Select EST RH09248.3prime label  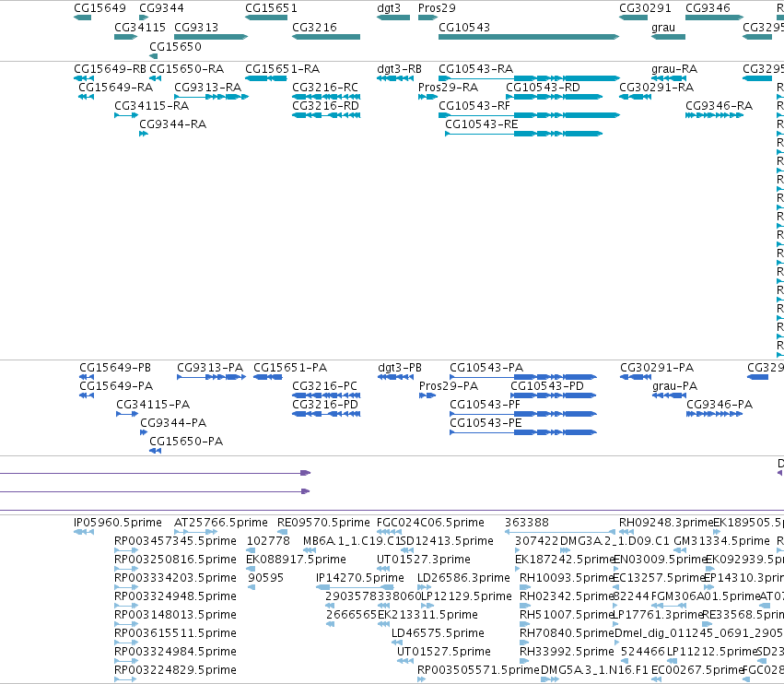[666, 523]
